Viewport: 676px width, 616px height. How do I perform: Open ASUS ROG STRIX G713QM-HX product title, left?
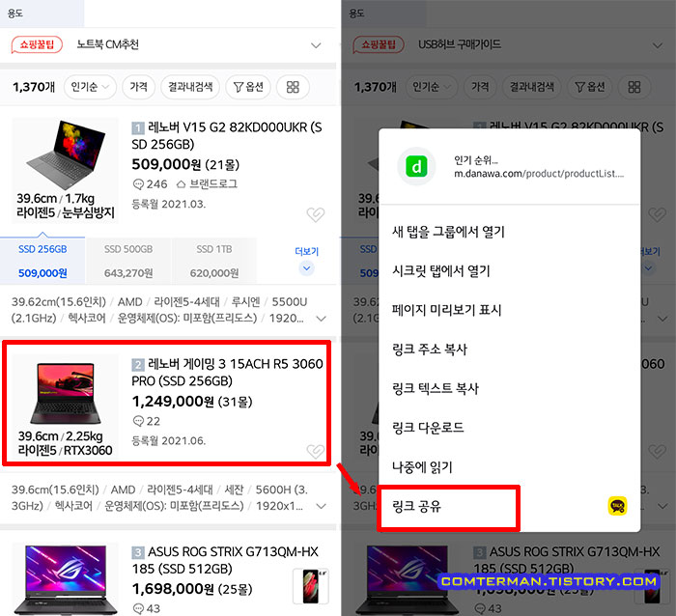click(225, 560)
